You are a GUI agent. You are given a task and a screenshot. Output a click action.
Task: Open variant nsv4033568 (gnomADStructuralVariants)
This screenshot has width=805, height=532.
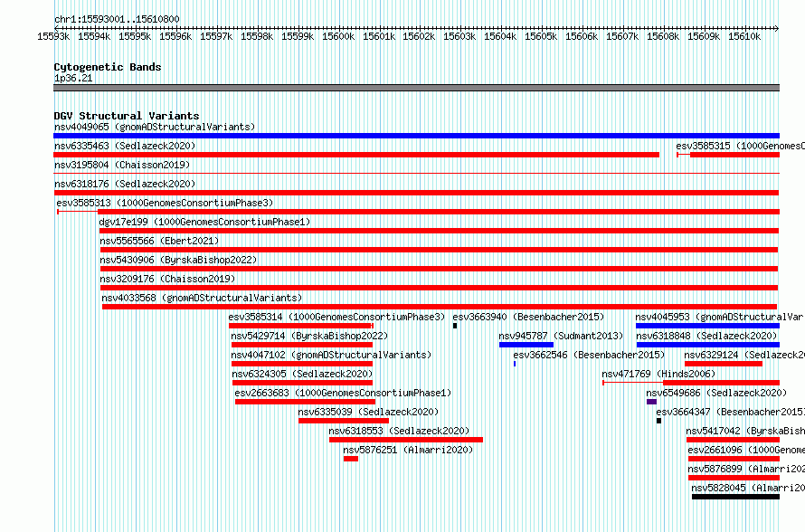coord(202,298)
